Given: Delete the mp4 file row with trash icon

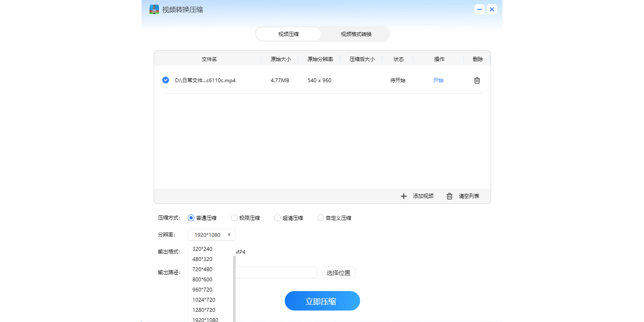Looking at the screenshot, I should point(477,80).
